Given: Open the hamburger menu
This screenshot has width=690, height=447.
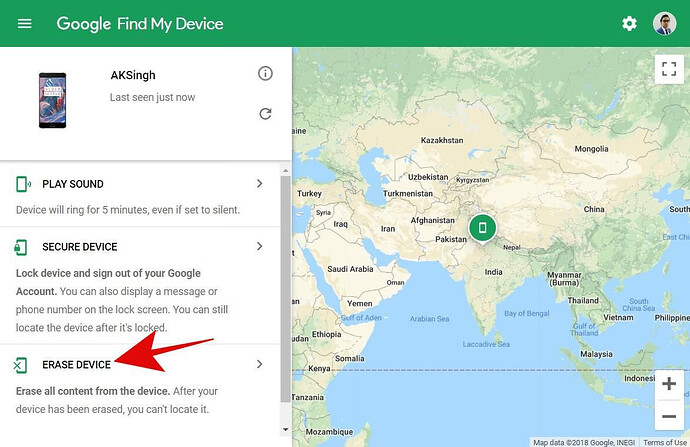Looking at the screenshot, I should click(x=25, y=23).
